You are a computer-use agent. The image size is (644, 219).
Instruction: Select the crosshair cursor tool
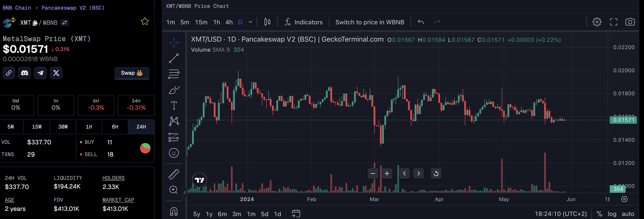[x=174, y=43]
